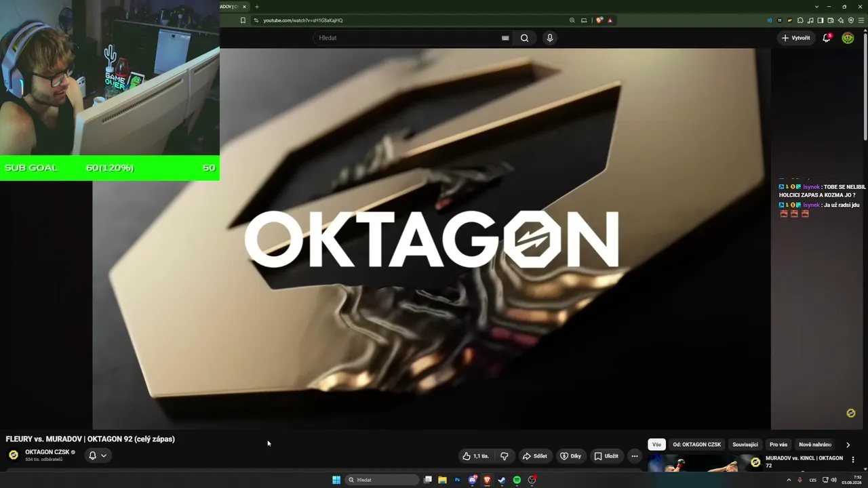Open OBS Studio from the taskbar
This screenshot has width=868, height=488.
point(532,480)
